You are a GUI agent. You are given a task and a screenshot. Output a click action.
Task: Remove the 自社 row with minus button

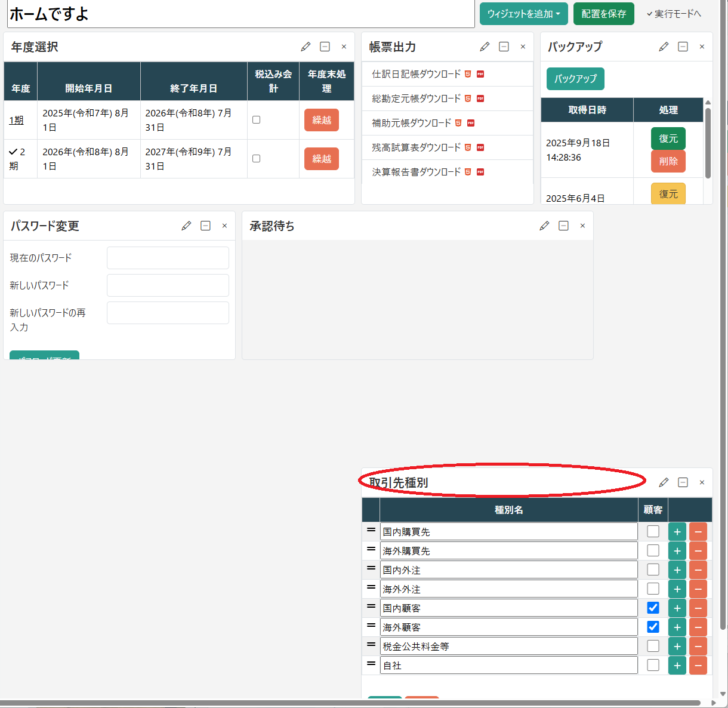tap(698, 666)
